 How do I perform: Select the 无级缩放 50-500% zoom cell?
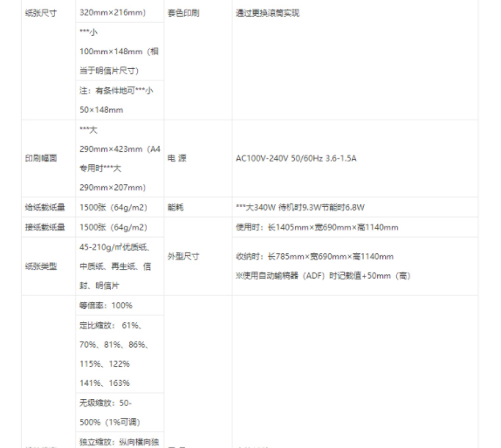pyautogui.click(x=120, y=412)
